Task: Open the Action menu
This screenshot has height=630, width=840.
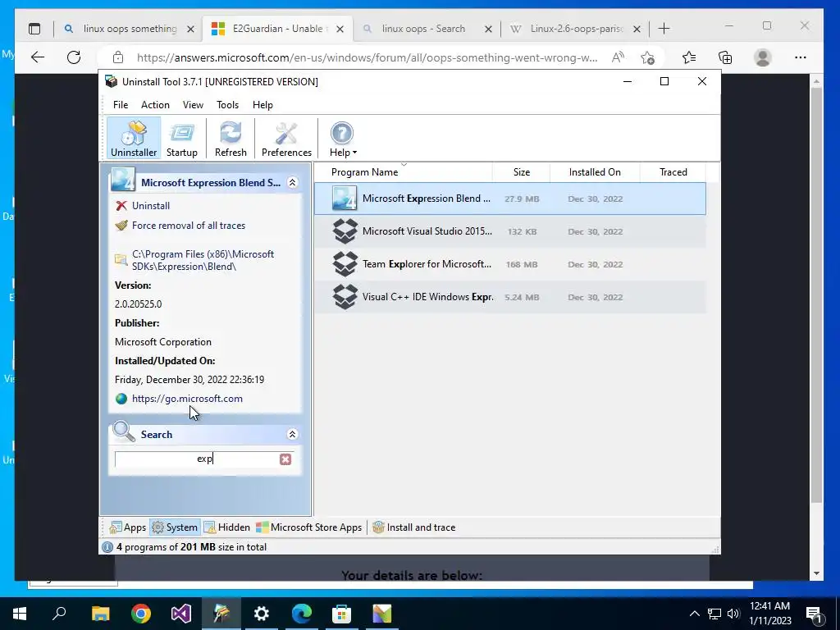Action: (155, 105)
